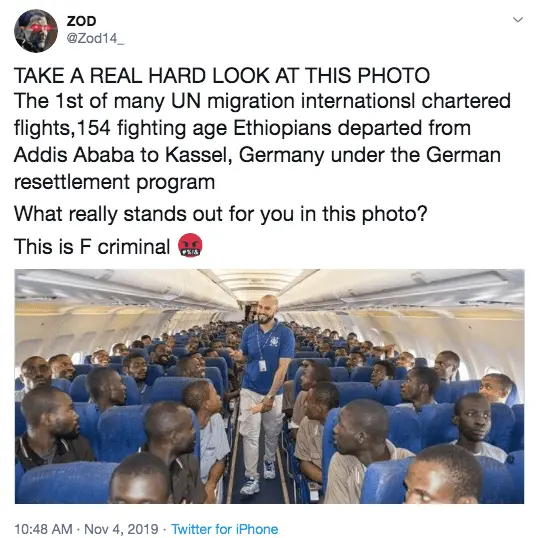The width and height of the screenshot is (538, 538).
Task: Open the ZOD profile avatar
Action: 36,31
